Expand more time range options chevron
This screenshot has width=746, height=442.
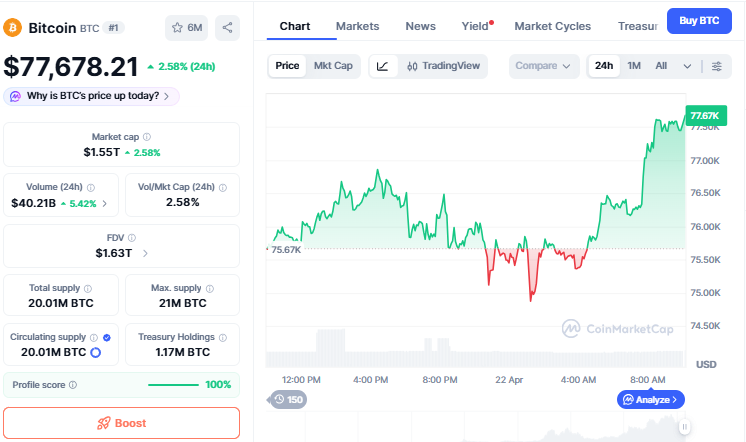click(x=687, y=66)
